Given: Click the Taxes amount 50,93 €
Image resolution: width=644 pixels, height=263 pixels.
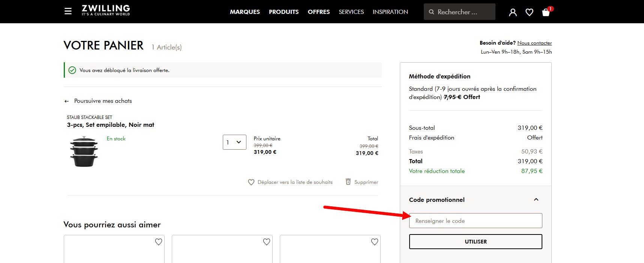Looking at the screenshot, I should point(532,152).
